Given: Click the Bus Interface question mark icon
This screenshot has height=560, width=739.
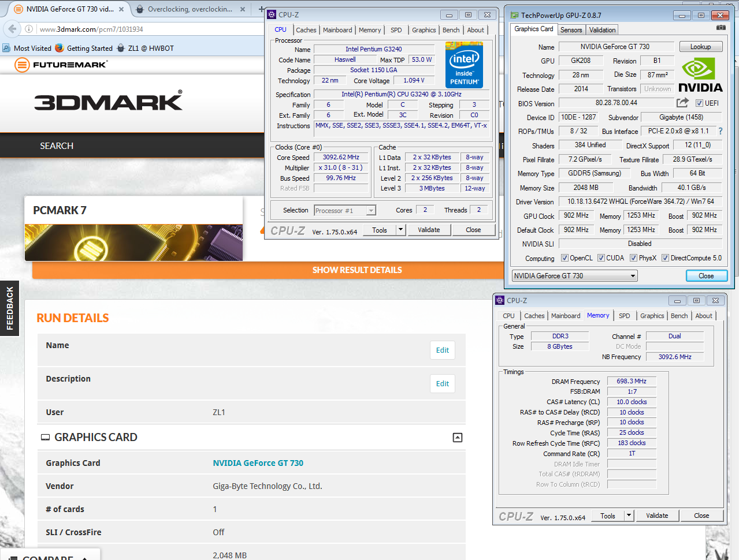Looking at the screenshot, I should click(x=721, y=131).
